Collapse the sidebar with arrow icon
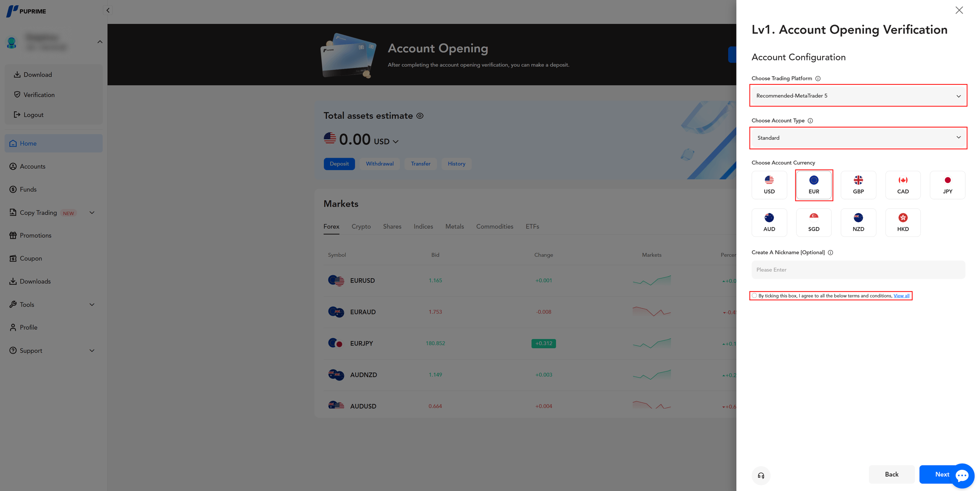 tap(108, 10)
